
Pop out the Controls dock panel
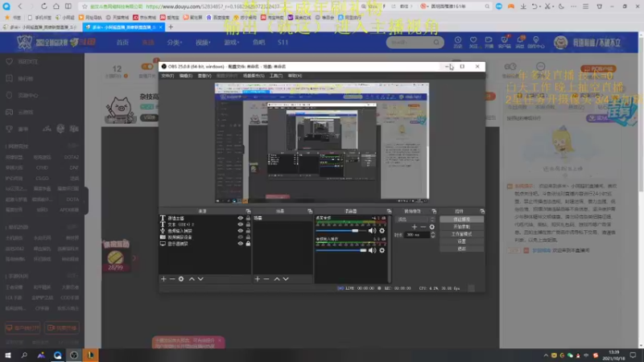[x=482, y=211]
